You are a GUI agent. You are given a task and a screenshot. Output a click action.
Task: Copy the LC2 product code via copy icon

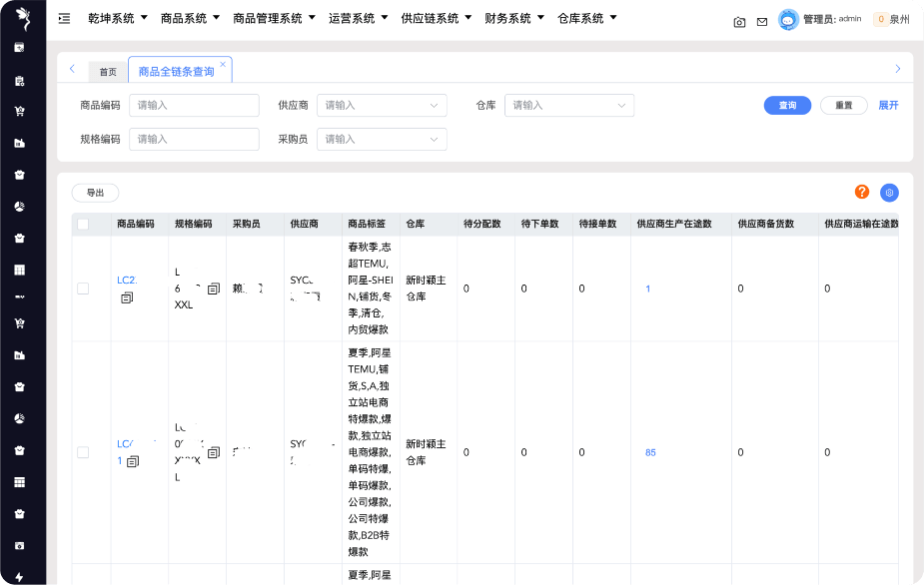point(127,297)
